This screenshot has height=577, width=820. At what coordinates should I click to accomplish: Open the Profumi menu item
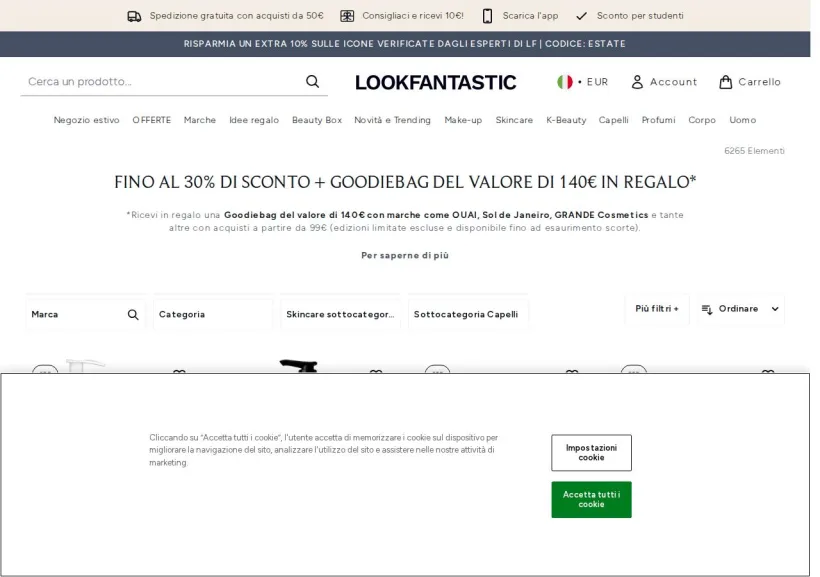pos(658,120)
